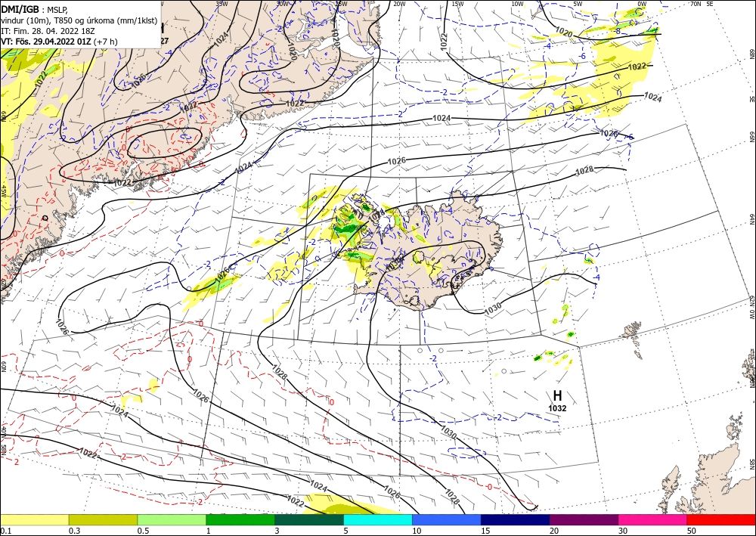Click the '68N' latitude label on right edge
This screenshot has height=536, width=756.
(x=751, y=54)
